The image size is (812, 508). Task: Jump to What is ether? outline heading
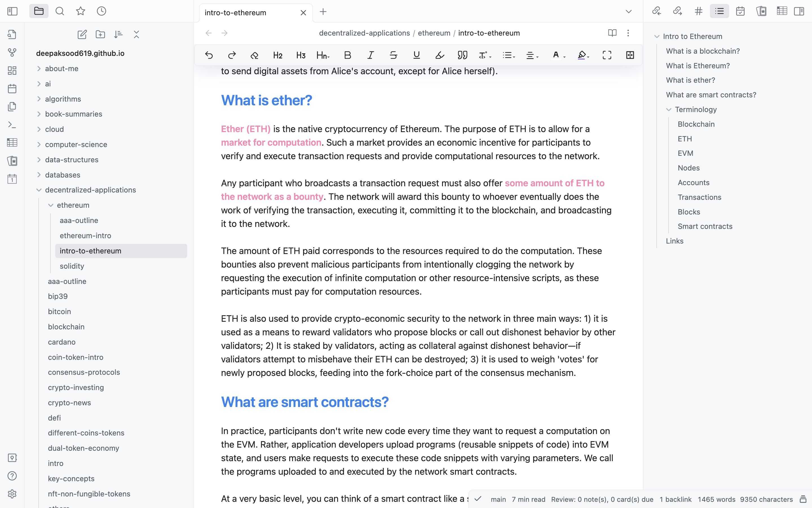pos(690,80)
